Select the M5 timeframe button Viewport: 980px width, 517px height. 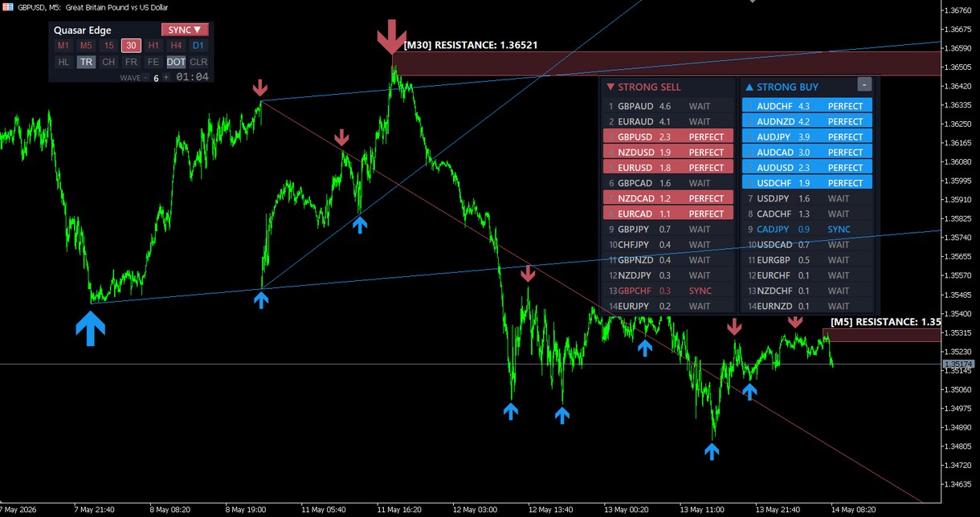pyautogui.click(x=86, y=46)
